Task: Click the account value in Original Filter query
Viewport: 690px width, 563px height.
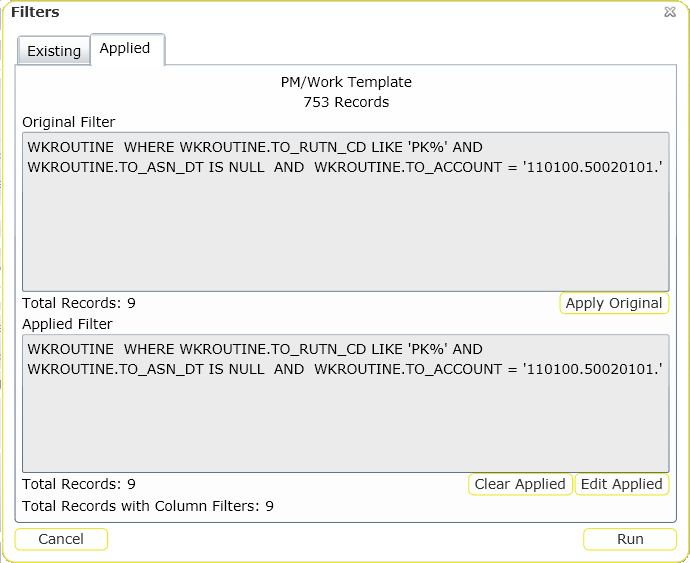Action: pos(592,167)
